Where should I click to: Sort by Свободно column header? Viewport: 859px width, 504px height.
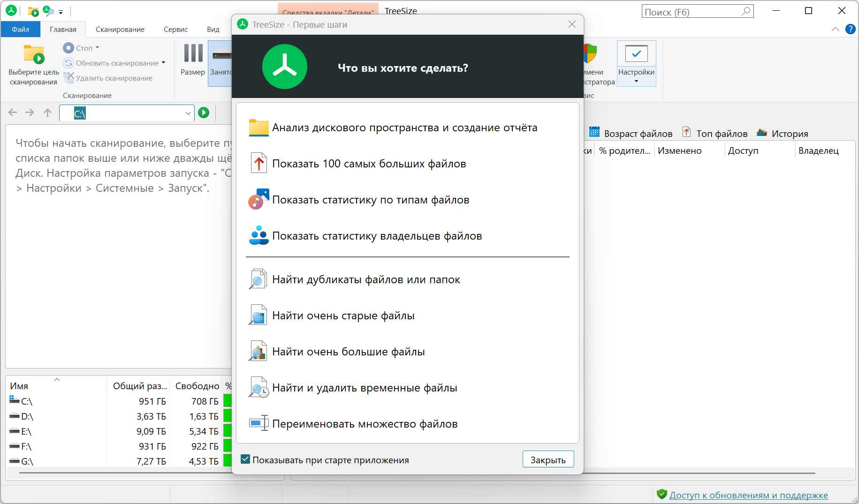tap(197, 386)
